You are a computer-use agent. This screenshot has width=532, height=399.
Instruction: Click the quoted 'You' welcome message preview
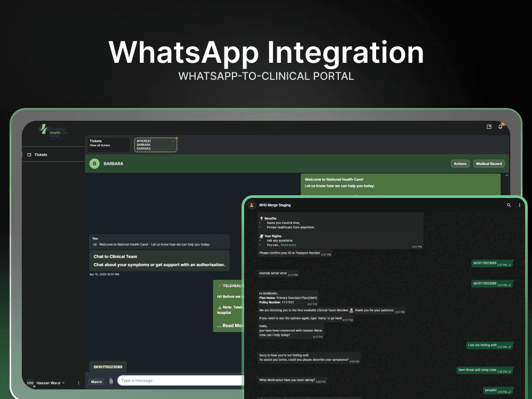160,242
